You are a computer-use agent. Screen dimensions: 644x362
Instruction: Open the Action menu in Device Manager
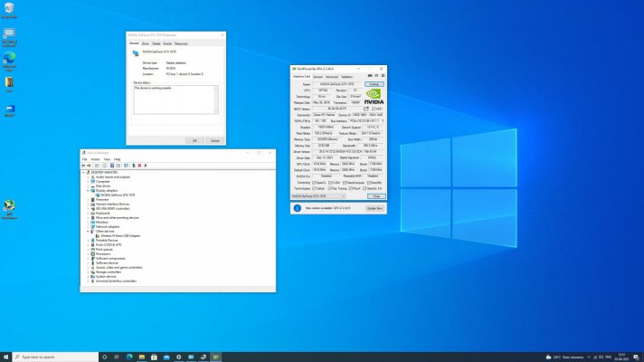(x=95, y=159)
